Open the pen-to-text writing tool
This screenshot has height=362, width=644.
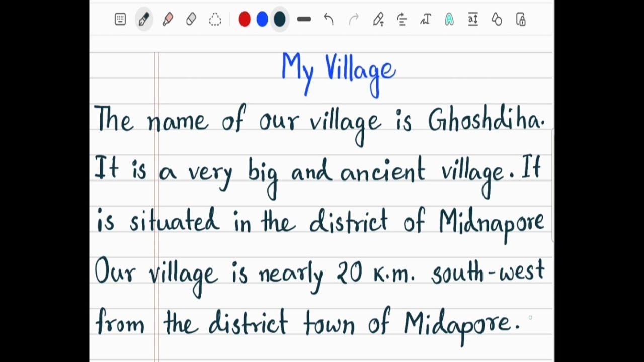(378, 20)
